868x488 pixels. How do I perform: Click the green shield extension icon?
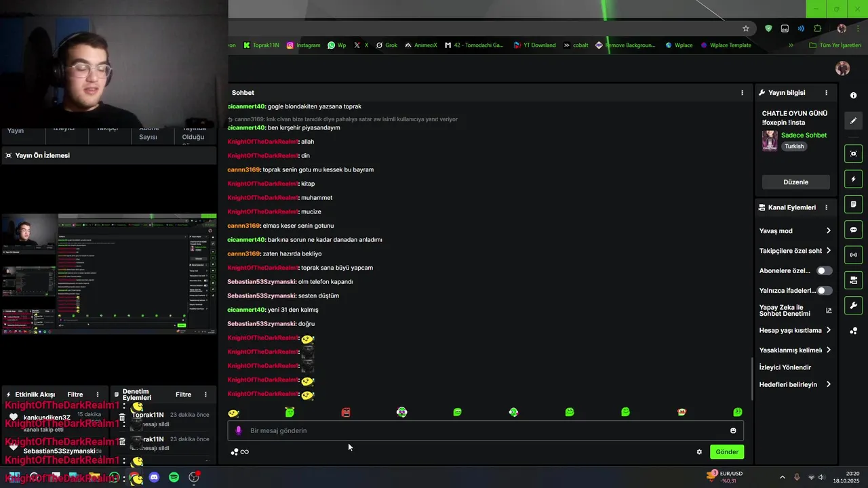(x=768, y=28)
